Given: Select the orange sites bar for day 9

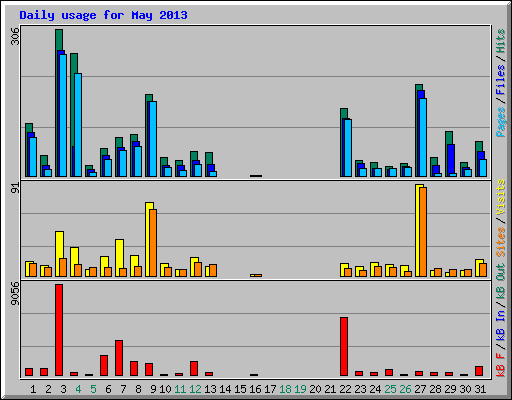Looking at the screenshot, I should (x=153, y=243).
